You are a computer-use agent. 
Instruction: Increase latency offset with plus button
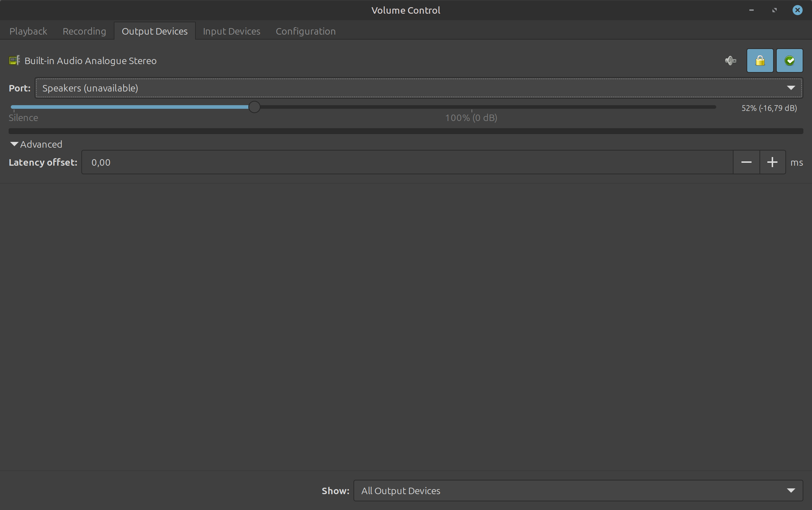pos(772,162)
